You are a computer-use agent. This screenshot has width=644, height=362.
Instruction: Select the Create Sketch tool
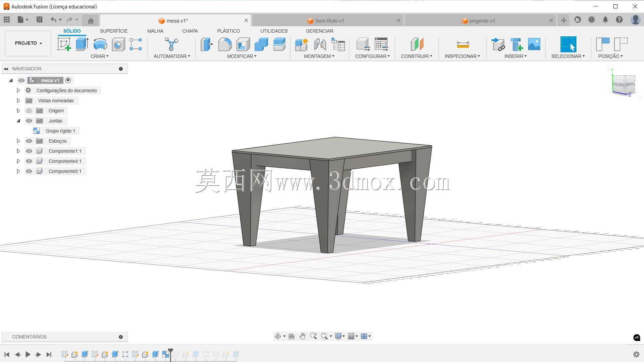pos(64,44)
